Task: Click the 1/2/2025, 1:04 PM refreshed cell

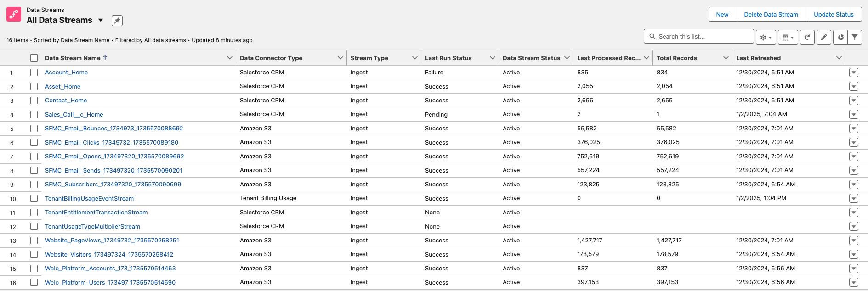Action: pyautogui.click(x=761, y=198)
